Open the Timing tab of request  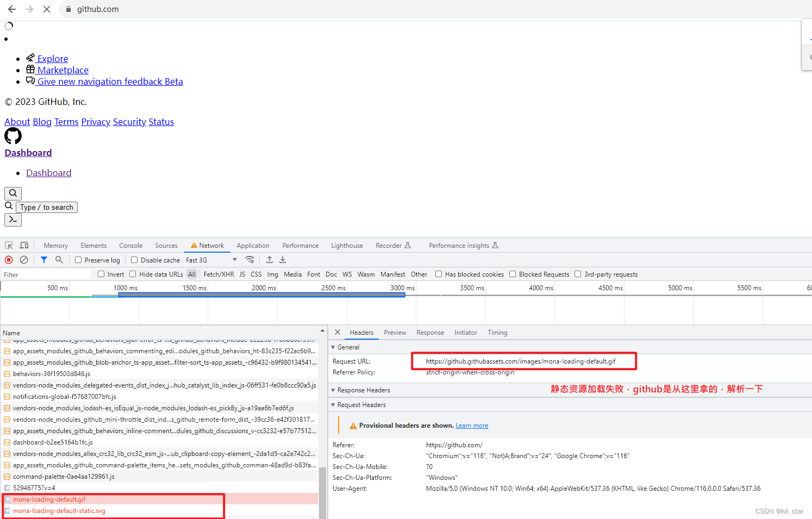[497, 333]
